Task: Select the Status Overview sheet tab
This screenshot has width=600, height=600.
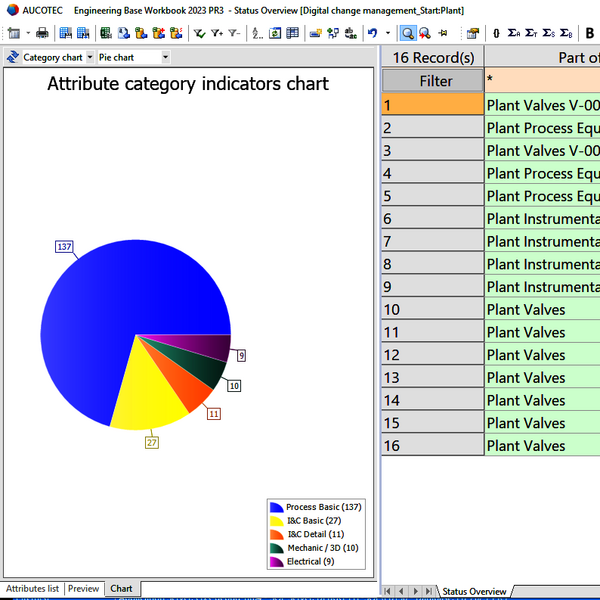Action: click(x=473, y=592)
